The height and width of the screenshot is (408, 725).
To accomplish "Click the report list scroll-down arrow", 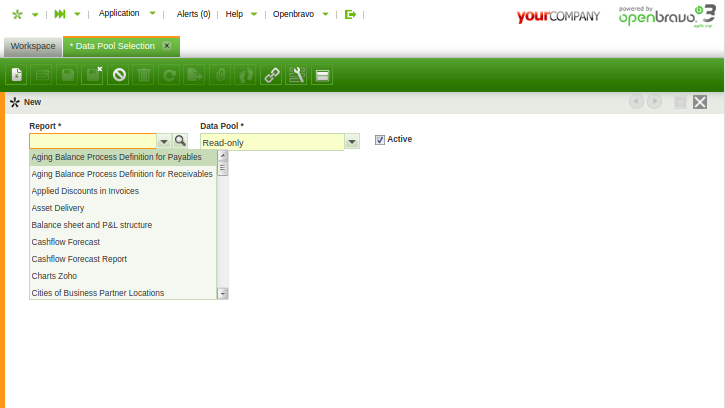I will coord(223,293).
